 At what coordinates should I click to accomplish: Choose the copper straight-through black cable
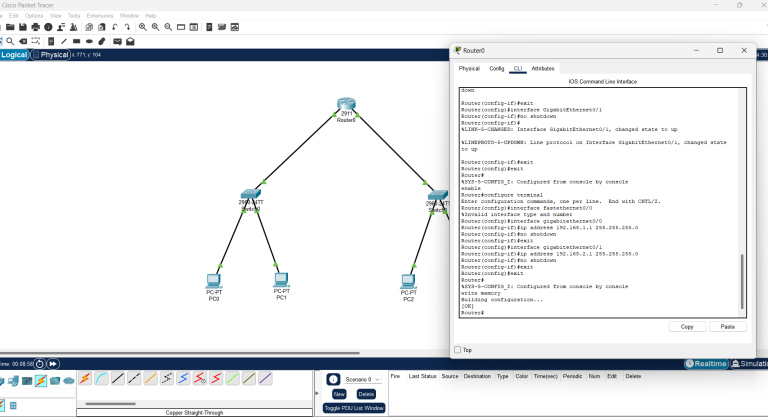pos(118,378)
